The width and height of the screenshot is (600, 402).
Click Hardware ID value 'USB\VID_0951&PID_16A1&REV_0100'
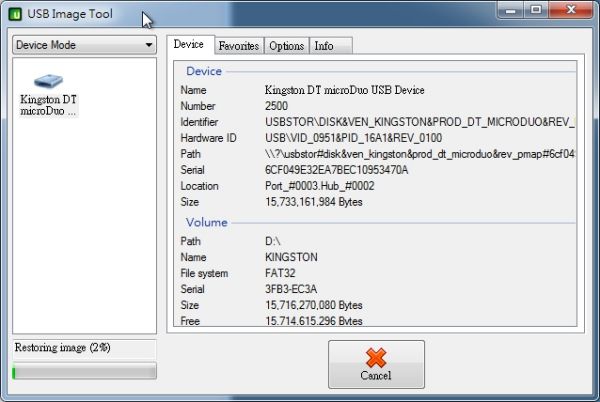tap(353, 138)
